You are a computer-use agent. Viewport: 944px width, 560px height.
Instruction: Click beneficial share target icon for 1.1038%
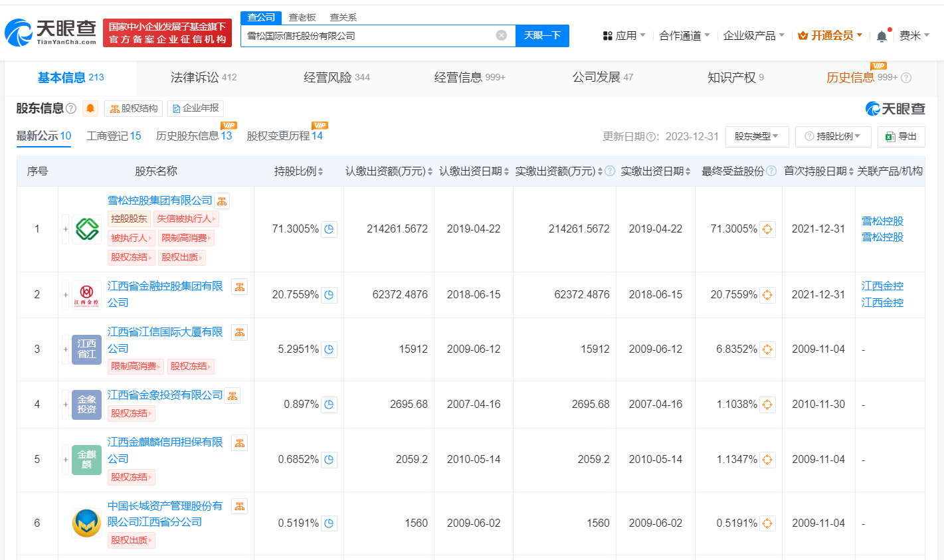[767, 405]
